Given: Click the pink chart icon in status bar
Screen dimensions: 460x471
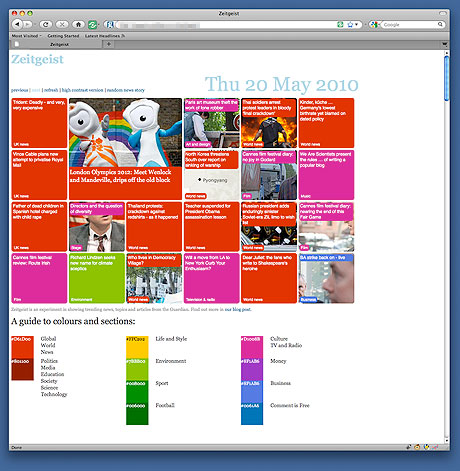Looking at the screenshot, I should [x=435, y=447].
